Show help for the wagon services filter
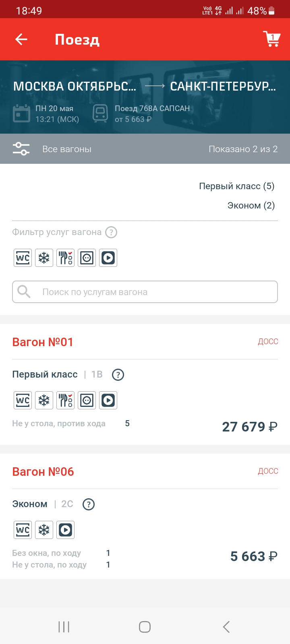290x644 pixels. point(111,232)
